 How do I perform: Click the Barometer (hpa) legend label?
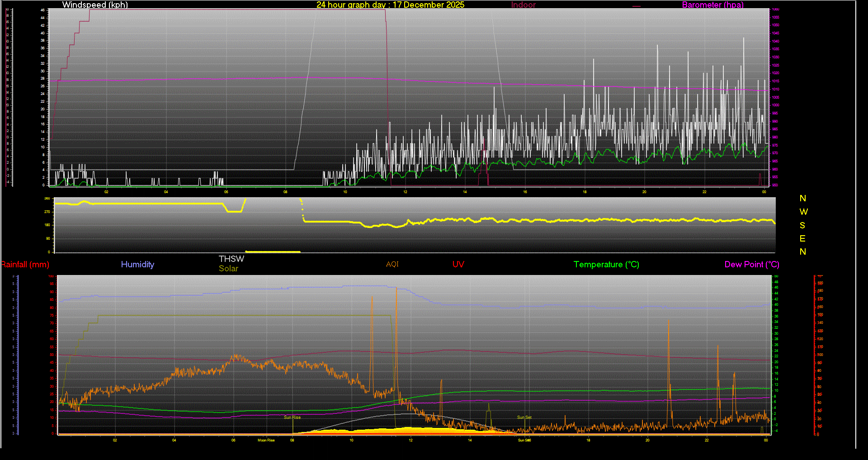[712, 5]
